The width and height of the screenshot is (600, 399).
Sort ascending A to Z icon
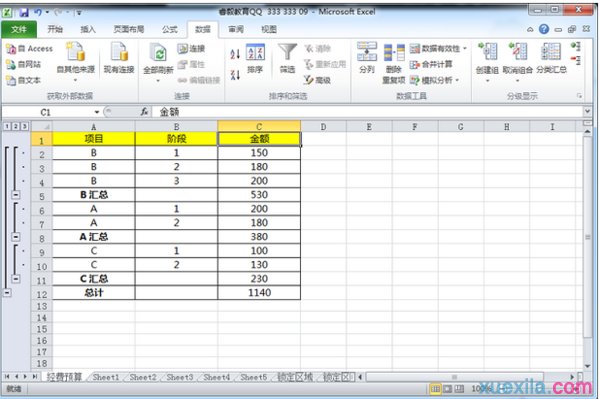pos(235,54)
